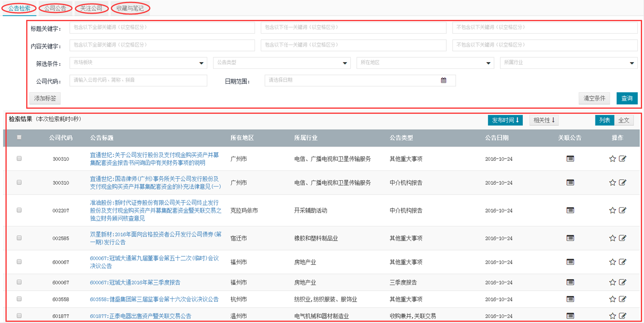The image size is (644, 323).
Task: Check the 正泰电器 601877 row checkbox
Action: (x=19, y=316)
